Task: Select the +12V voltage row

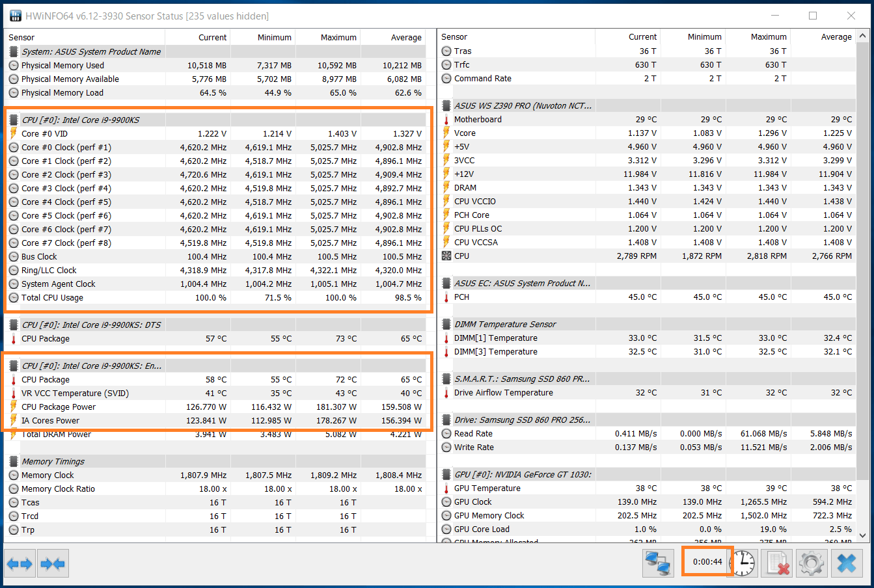Action: tap(647, 174)
